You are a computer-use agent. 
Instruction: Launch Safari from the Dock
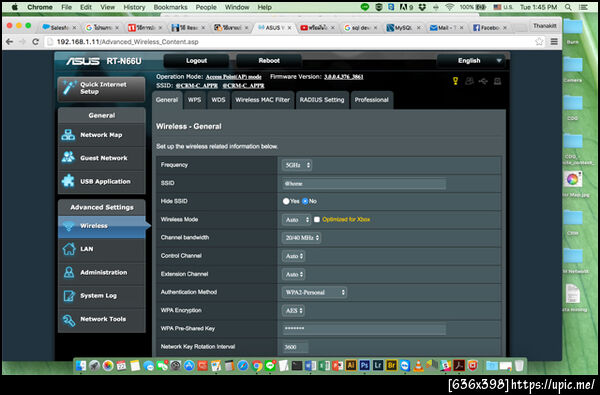[243, 366]
